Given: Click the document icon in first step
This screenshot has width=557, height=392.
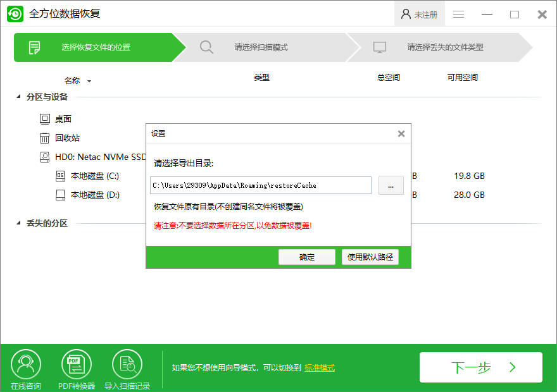Looking at the screenshot, I should pos(34,47).
